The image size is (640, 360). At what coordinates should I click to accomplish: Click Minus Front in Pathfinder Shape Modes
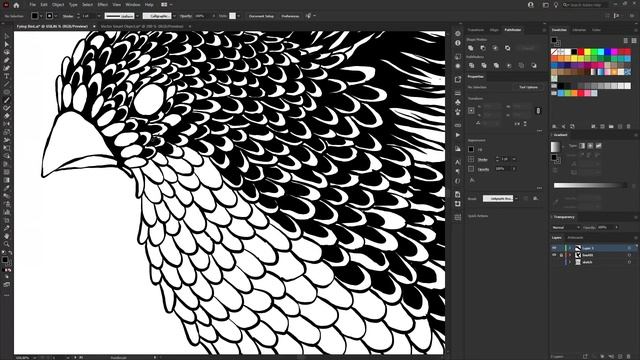point(483,48)
